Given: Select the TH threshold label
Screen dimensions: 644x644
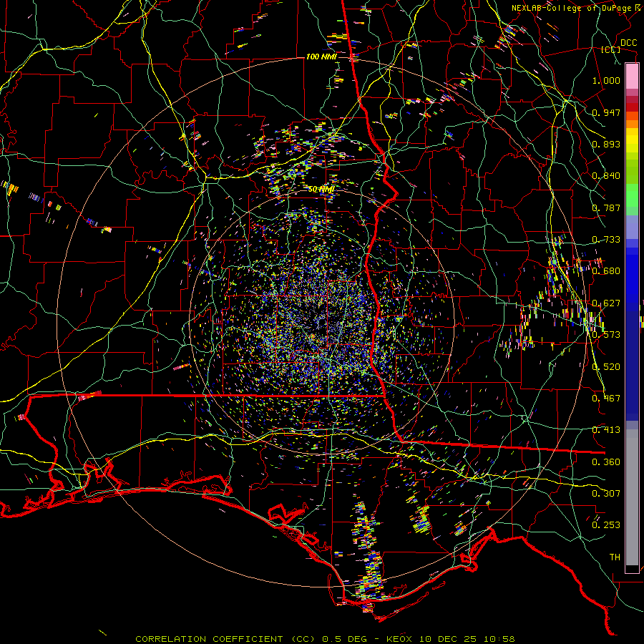Looking at the screenshot, I should point(615,557).
